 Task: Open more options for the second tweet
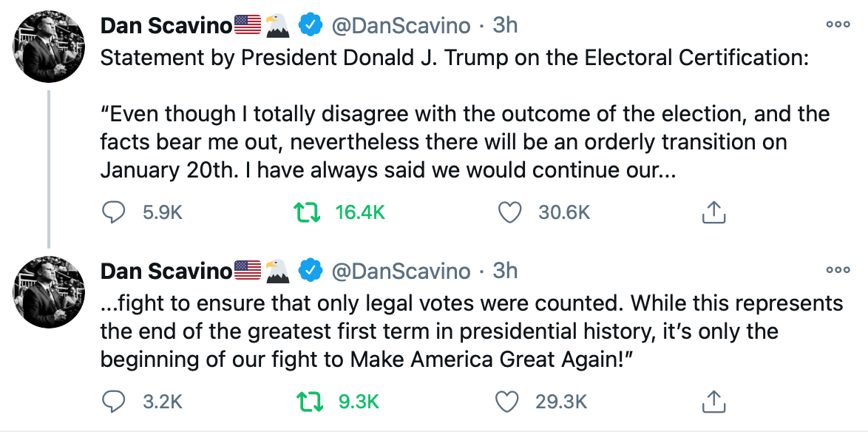[838, 270]
